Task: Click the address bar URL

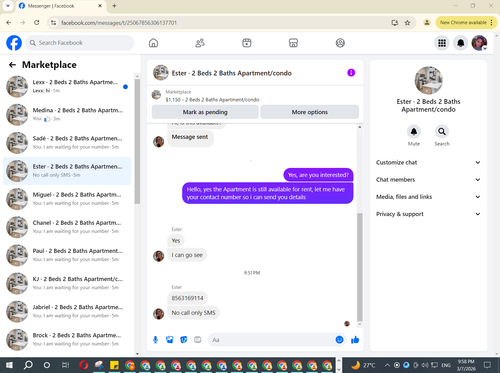Action: click(119, 23)
